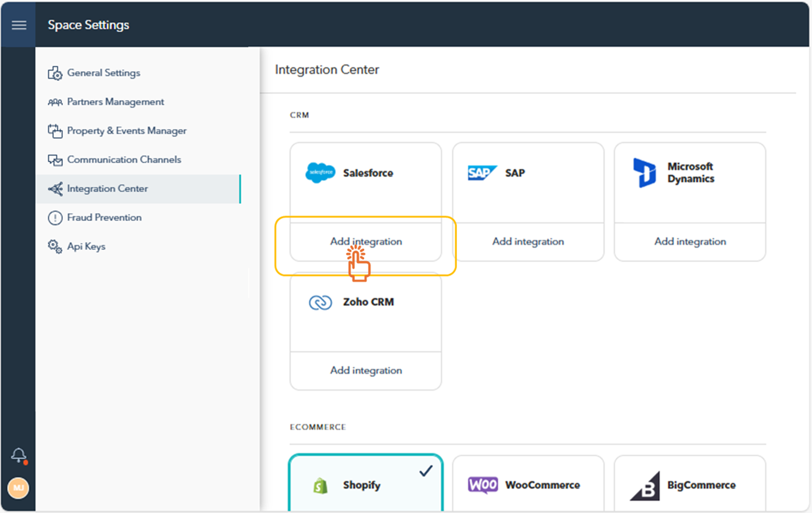The width and height of the screenshot is (812, 513).
Task: Add integration for SAP
Action: [x=528, y=242]
